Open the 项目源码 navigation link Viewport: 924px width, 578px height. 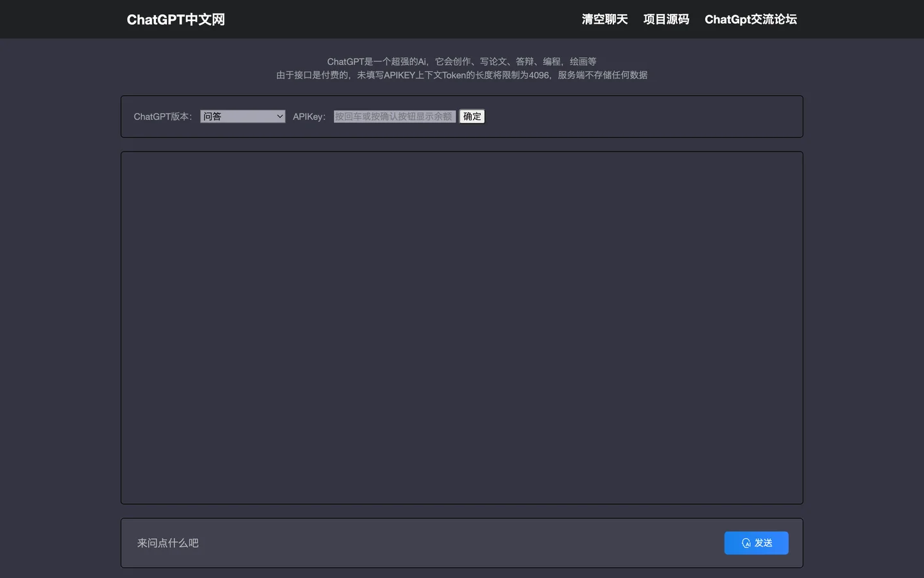coord(666,19)
